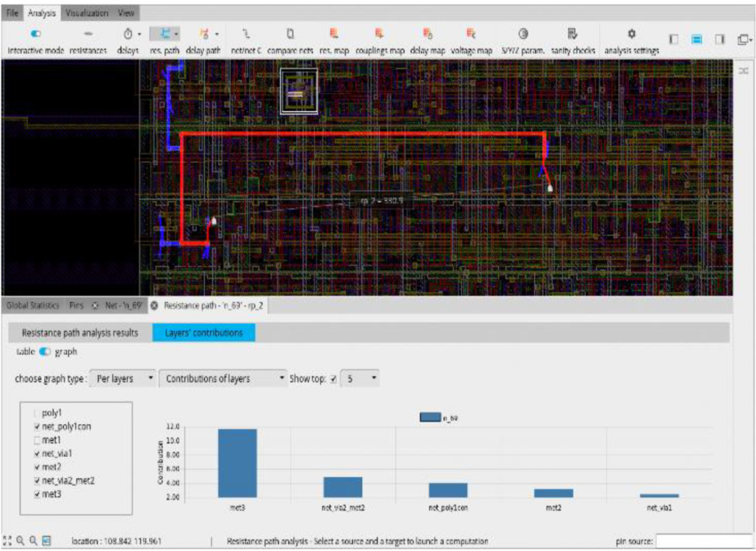
Task: Toggle the Interactive mode switch
Action: click(36, 34)
